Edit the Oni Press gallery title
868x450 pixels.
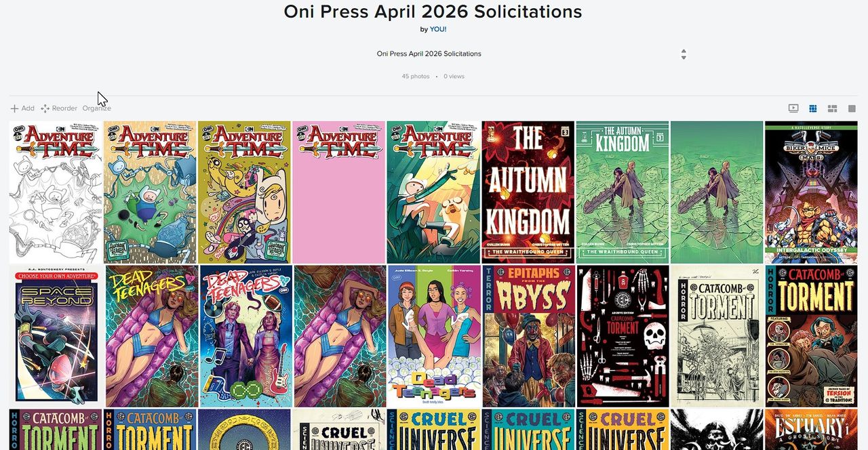coord(433,12)
